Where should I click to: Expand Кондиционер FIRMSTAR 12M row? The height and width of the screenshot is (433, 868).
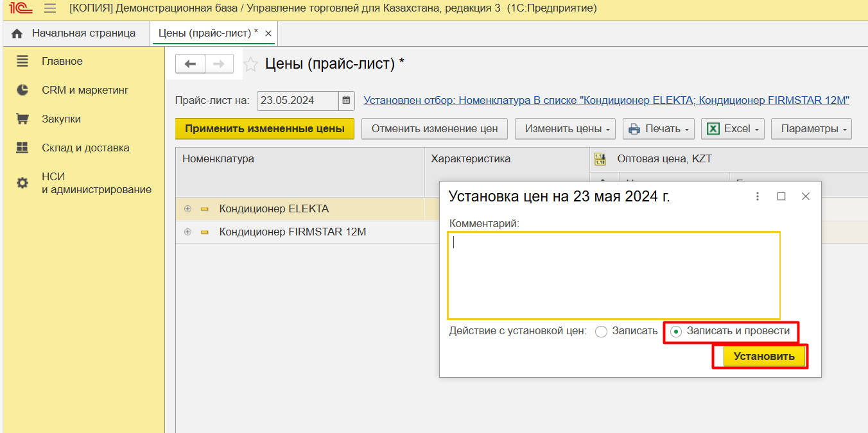pos(188,232)
